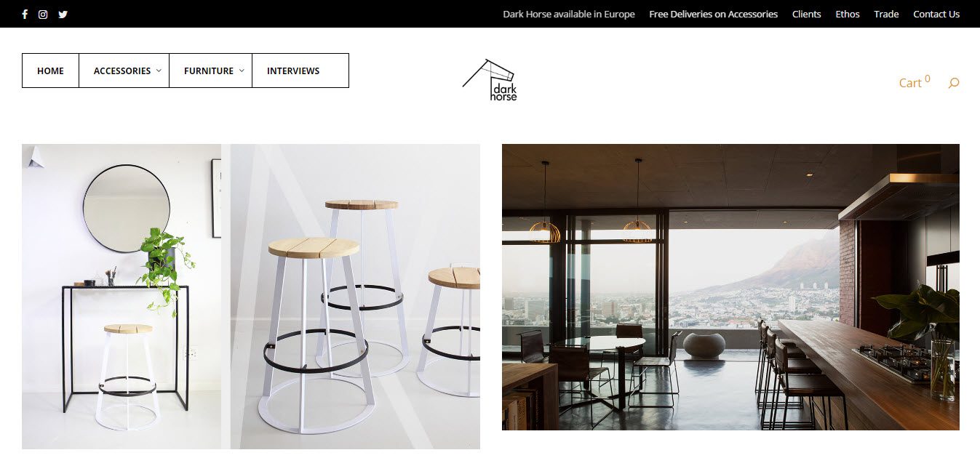Viewport: 980px width, 458px height.
Task: Open the Facebook page icon
Action: coord(25,14)
